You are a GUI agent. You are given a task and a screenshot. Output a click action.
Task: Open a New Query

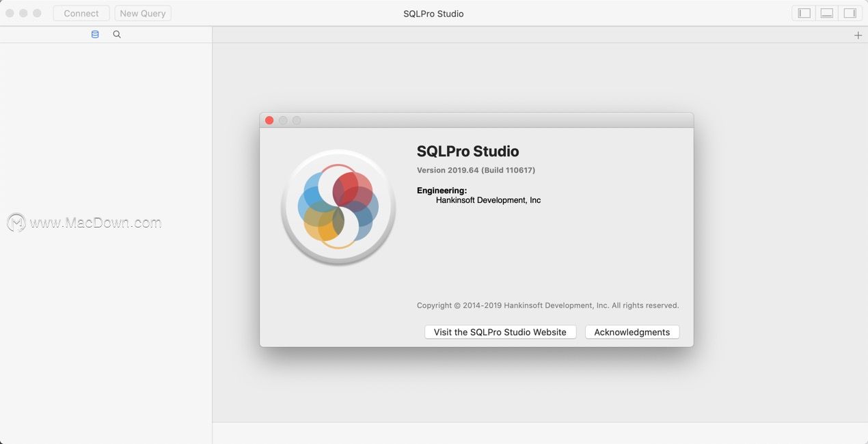143,14
